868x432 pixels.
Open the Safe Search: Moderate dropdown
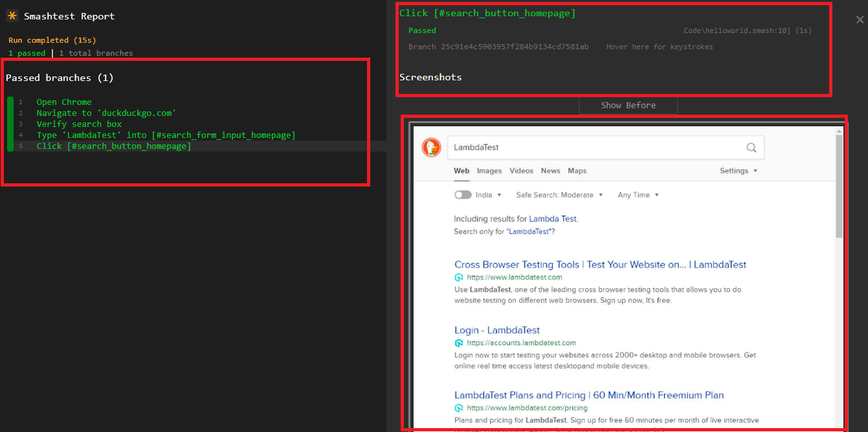click(x=559, y=195)
